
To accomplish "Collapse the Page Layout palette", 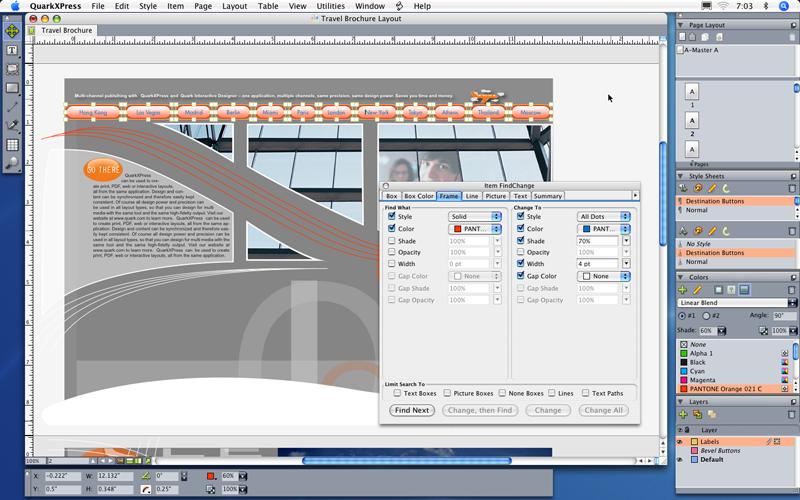I will point(680,24).
